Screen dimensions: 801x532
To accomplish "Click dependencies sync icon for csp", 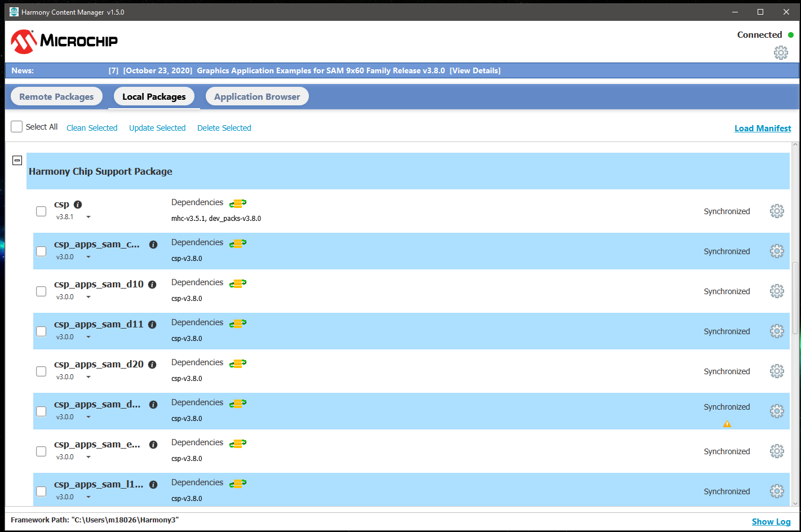I will tap(238, 203).
